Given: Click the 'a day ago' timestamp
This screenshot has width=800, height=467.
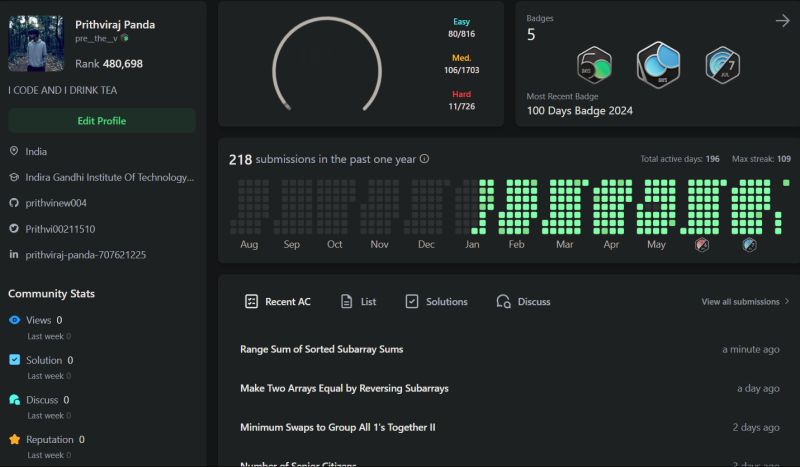Looking at the screenshot, I should pos(758,388).
